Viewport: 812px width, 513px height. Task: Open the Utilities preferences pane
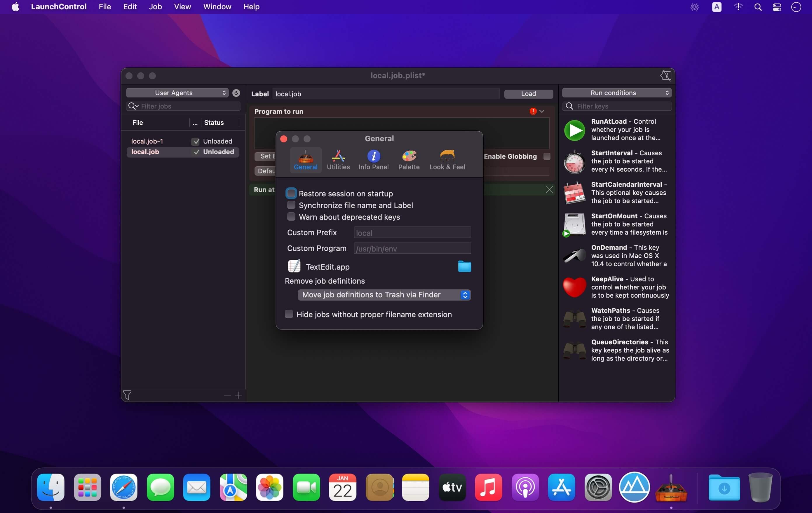[338, 160]
